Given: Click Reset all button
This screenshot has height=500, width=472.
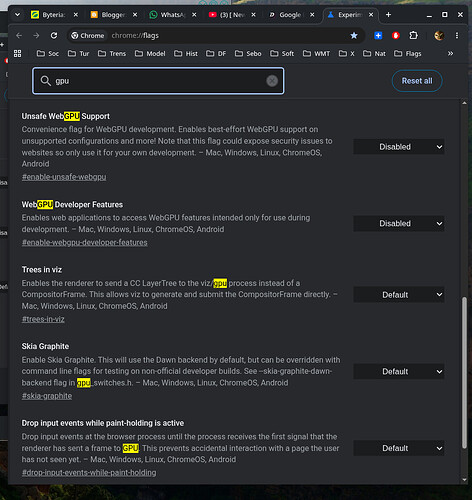Looking at the screenshot, I should [x=417, y=81].
